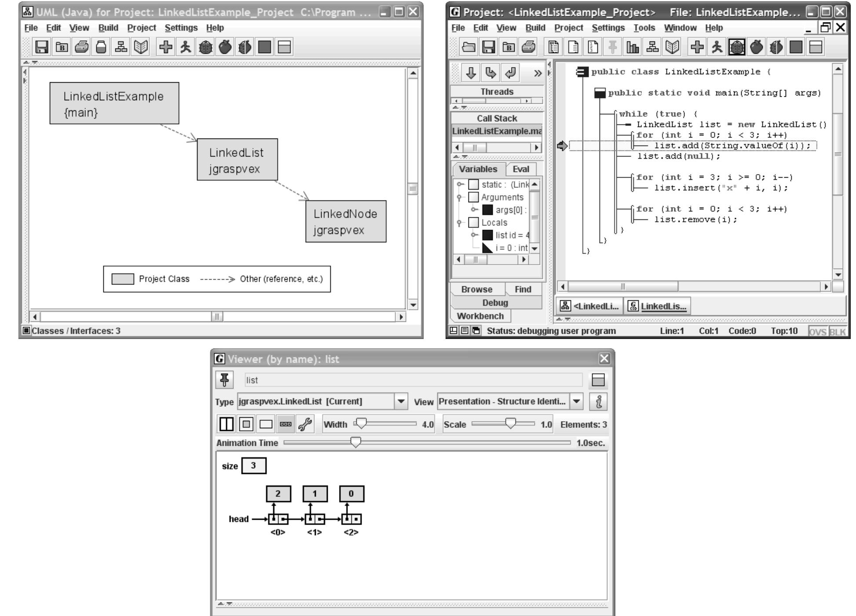Image resolution: width=856 pixels, height=616 pixels.
Task: Select the LinkedListExample.ma call stack entry
Action: pos(497,131)
